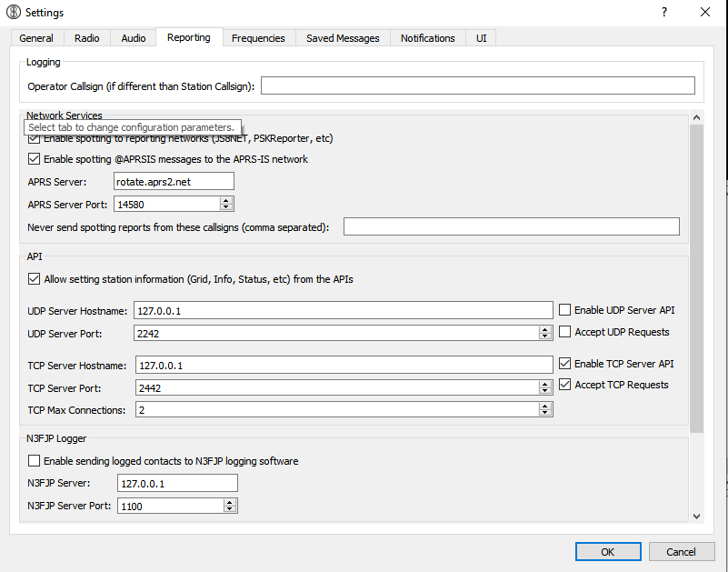Switch to the Notifications tab
Viewport: 728px width, 572px height.
(x=427, y=38)
